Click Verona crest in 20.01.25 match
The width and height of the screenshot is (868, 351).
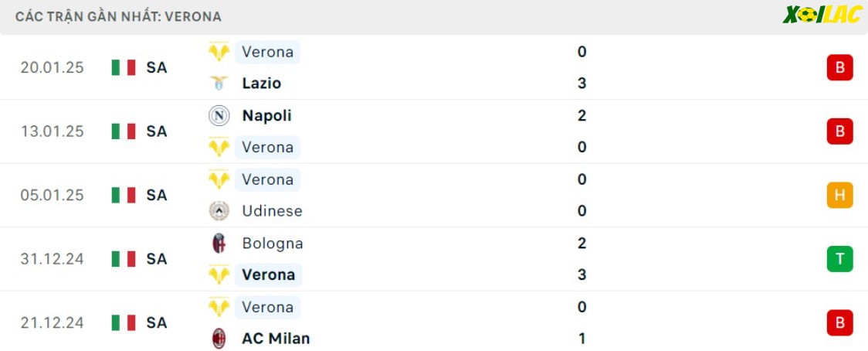pyautogui.click(x=219, y=52)
